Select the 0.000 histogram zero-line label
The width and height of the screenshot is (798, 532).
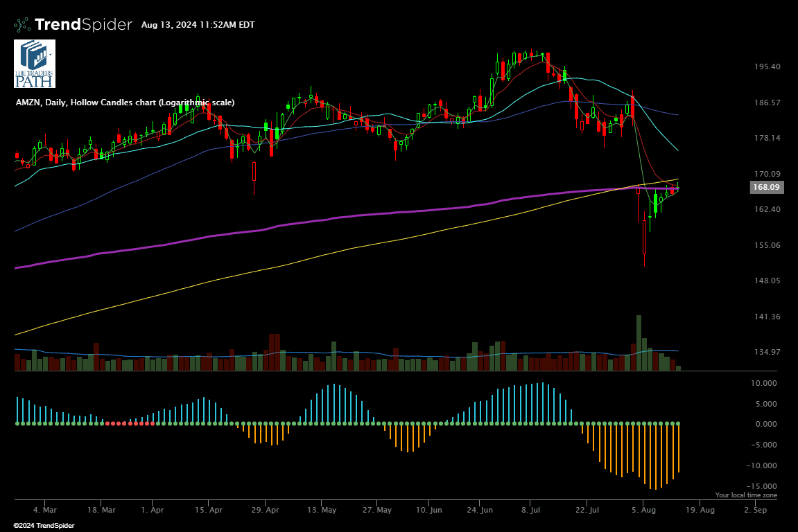767,424
